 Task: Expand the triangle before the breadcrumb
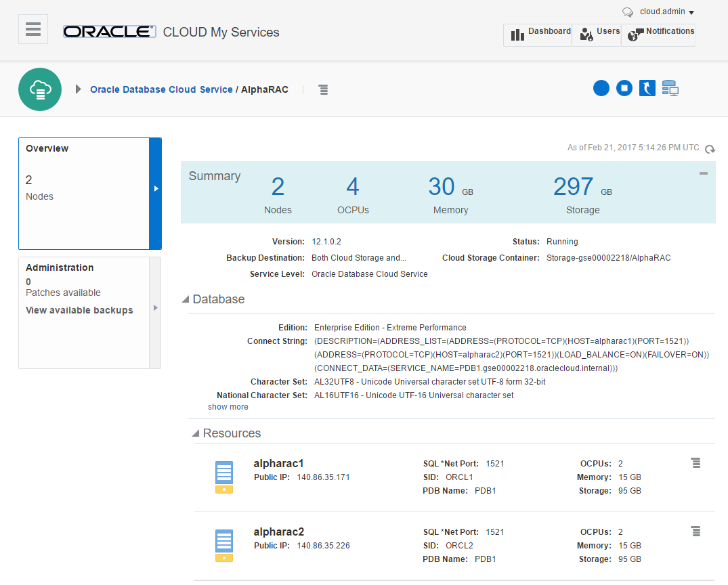coord(78,89)
